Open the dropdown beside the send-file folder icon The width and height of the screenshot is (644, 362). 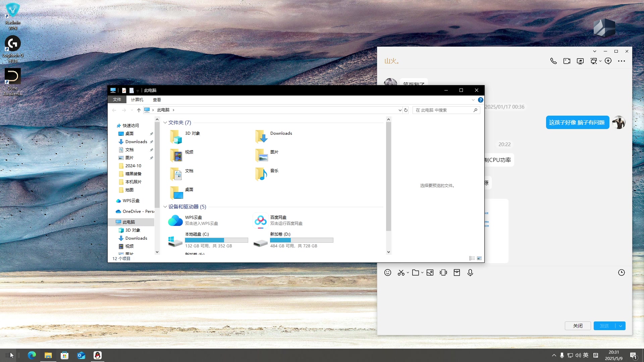coord(422,273)
